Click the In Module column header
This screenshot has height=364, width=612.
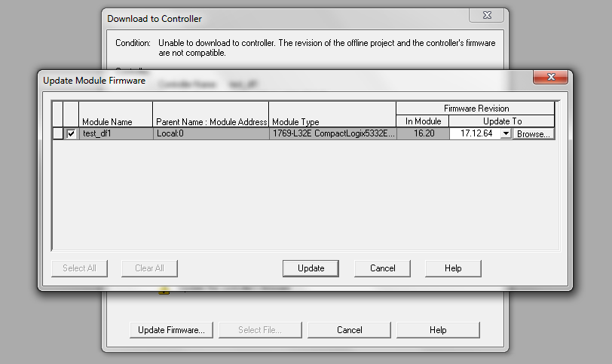pyautogui.click(x=423, y=121)
